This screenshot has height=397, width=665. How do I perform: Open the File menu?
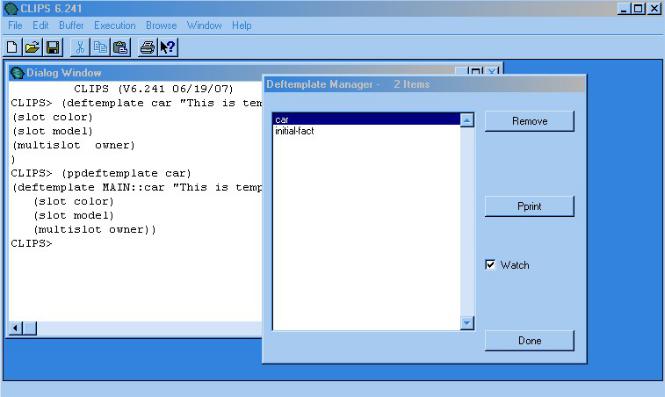[x=15, y=25]
